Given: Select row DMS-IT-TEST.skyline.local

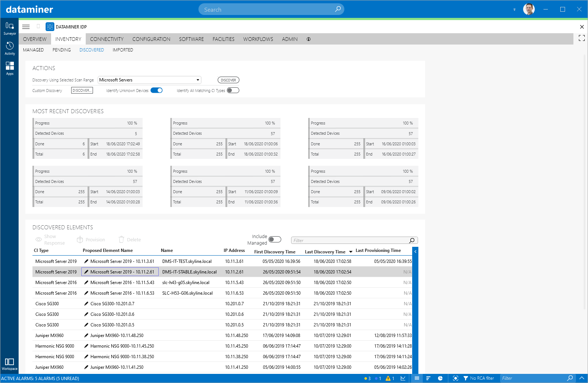Looking at the screenshot, I should [x=223, y=261].
